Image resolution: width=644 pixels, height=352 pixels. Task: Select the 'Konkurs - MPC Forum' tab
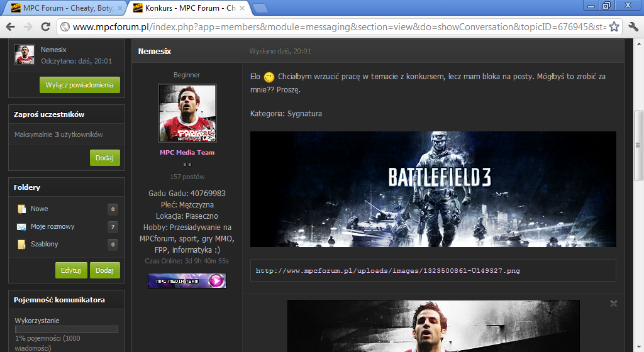point(189,8)
